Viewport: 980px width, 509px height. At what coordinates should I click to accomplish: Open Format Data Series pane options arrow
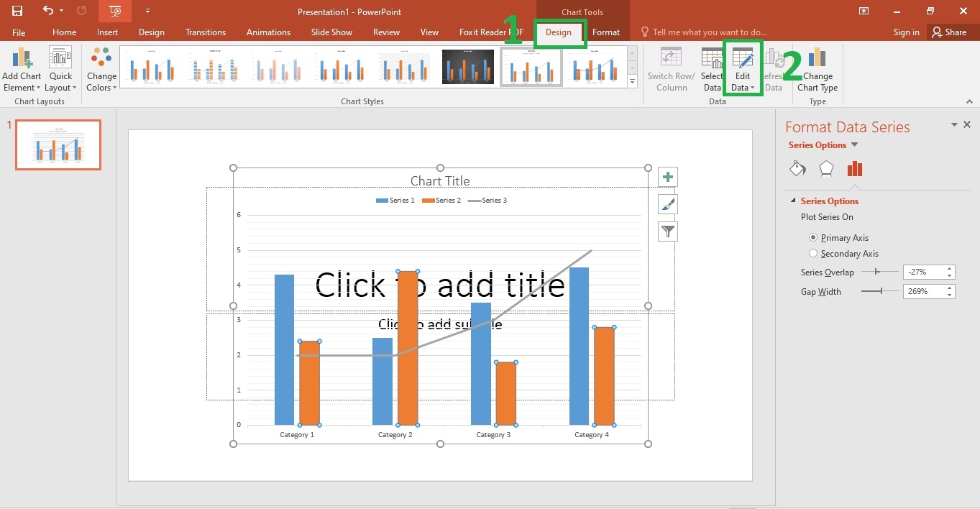955,125
